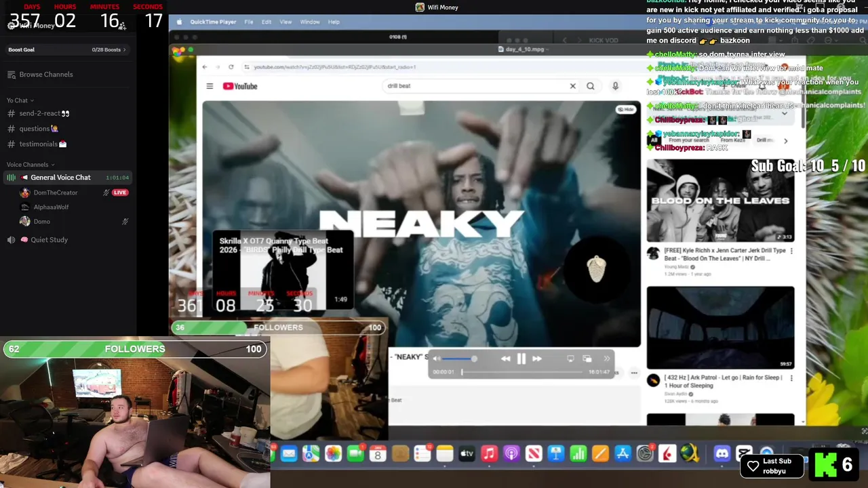868x488 pixels.
Task: Open the questions channel
Action: [38, 129]
